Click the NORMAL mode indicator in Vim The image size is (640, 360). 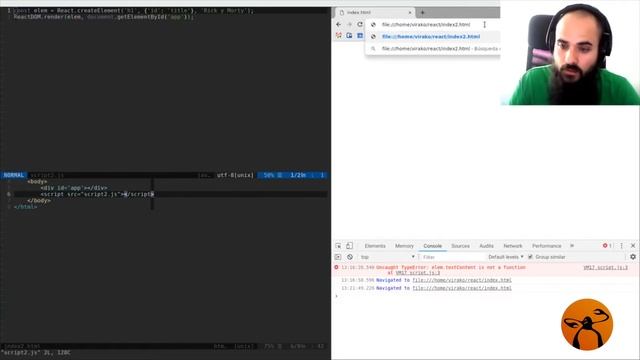tap(13, 175)
